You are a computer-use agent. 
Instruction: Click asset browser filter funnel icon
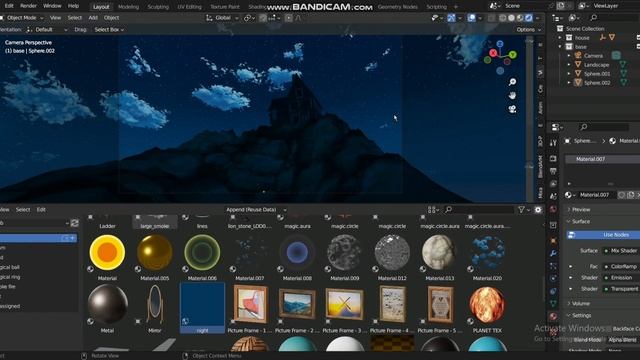(521, 210)
